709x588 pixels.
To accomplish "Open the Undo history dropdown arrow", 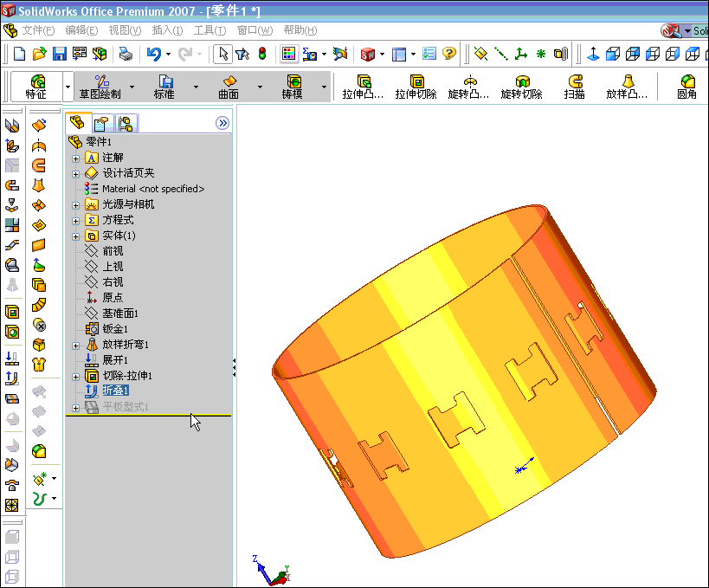I will (168, 55).
